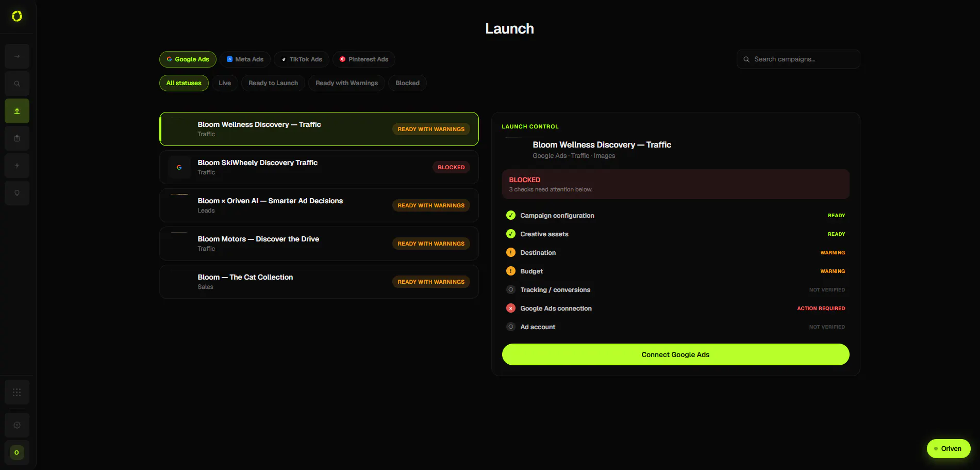This screenshot has height=470, width=980.
Task: Click the Launch page title
Action: [x=509, y=29]
